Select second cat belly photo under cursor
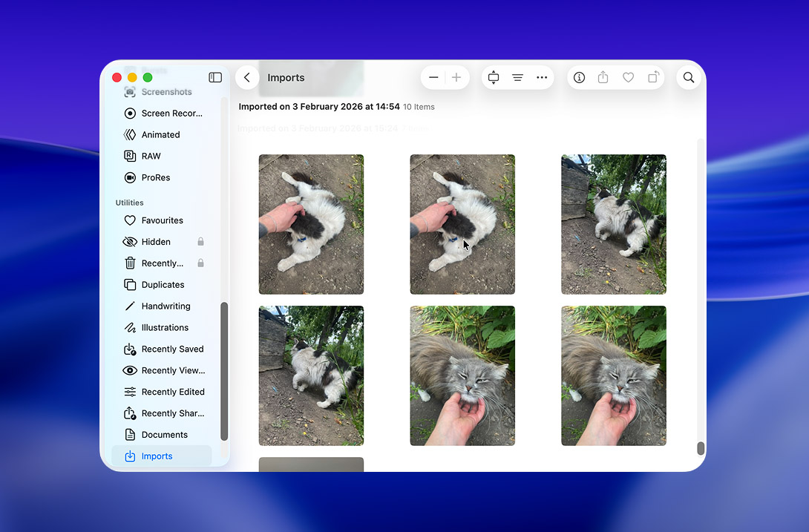 (x=462, y=225)
